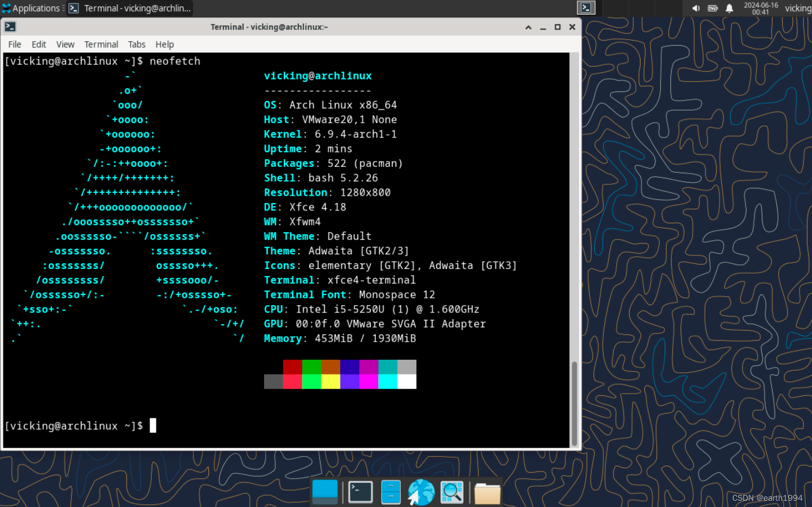Launch the Web Browser globe icon in the dock

tap(421, 492)
